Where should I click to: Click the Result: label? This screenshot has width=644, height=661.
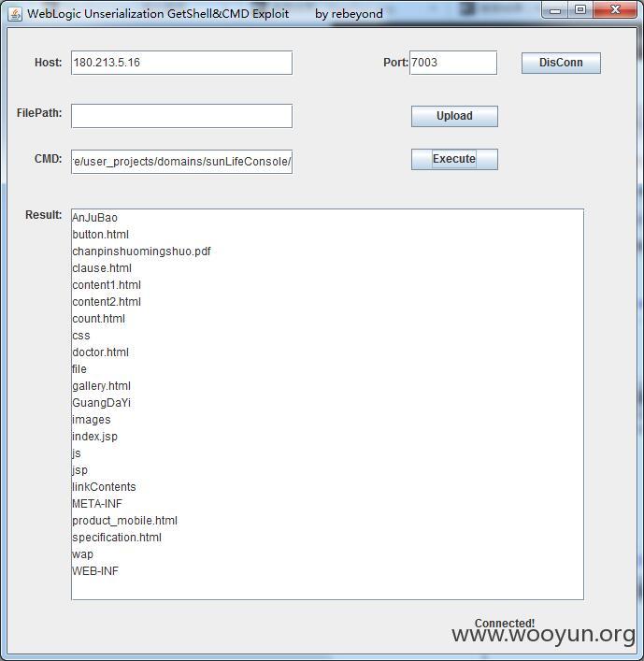43,215
